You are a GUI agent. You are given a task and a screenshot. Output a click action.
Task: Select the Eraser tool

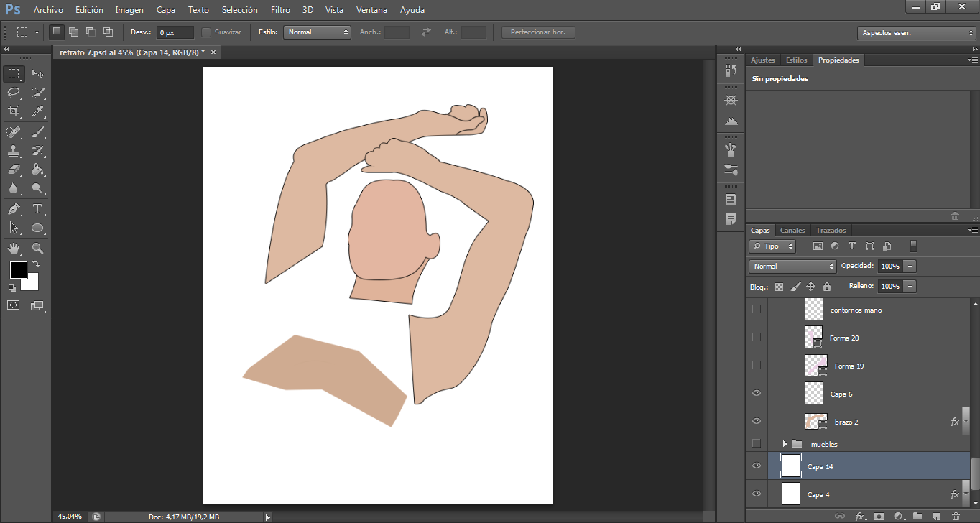14,170
